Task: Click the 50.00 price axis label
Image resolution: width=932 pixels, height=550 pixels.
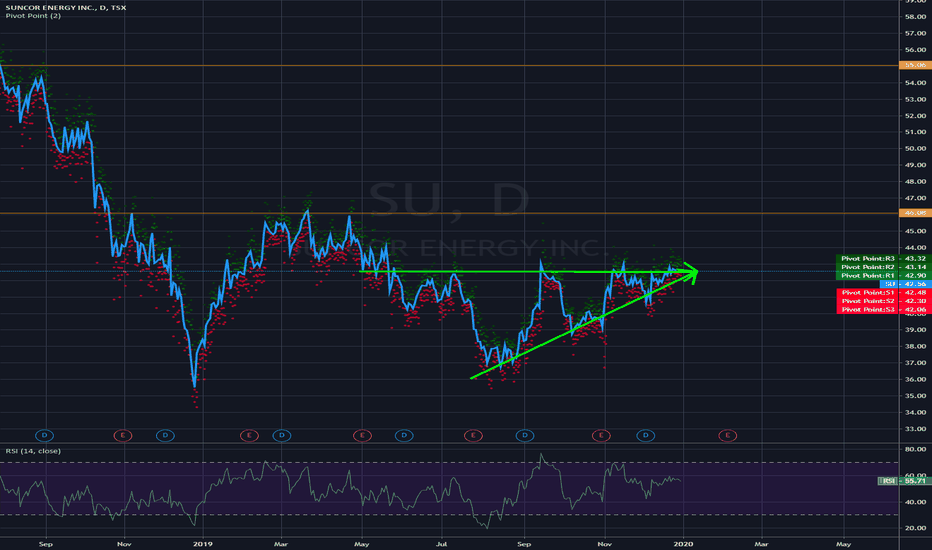Action: [x=915, y=149]
